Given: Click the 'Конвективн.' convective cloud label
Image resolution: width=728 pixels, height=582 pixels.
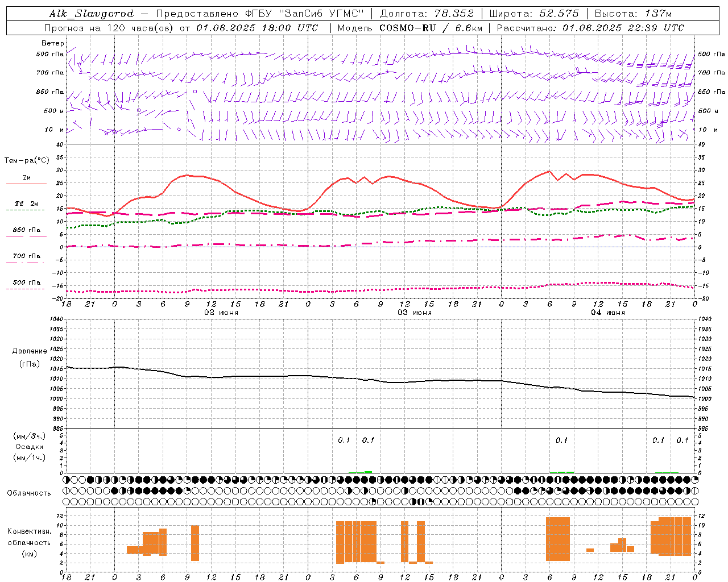Looking at the screenshot, I should 30,531.
